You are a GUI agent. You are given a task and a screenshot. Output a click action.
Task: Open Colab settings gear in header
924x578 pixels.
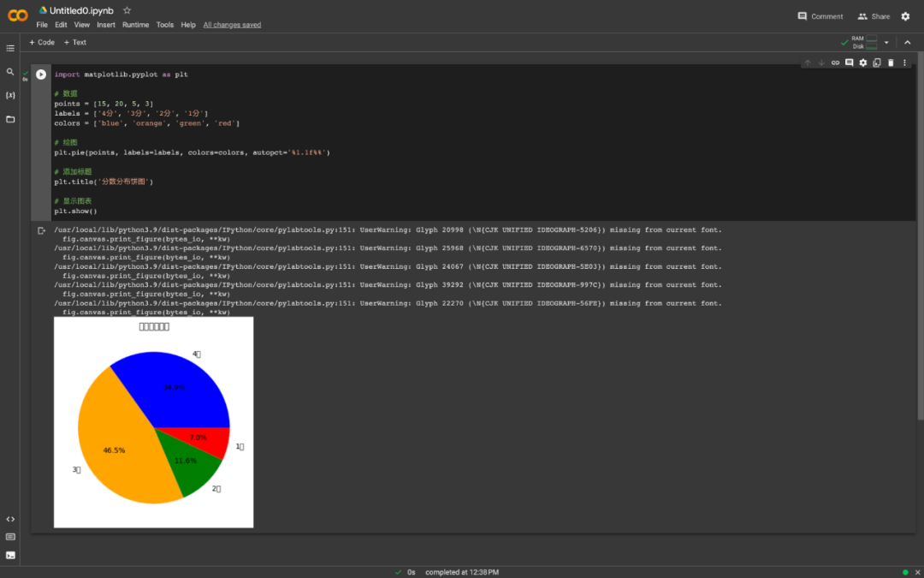906,16
